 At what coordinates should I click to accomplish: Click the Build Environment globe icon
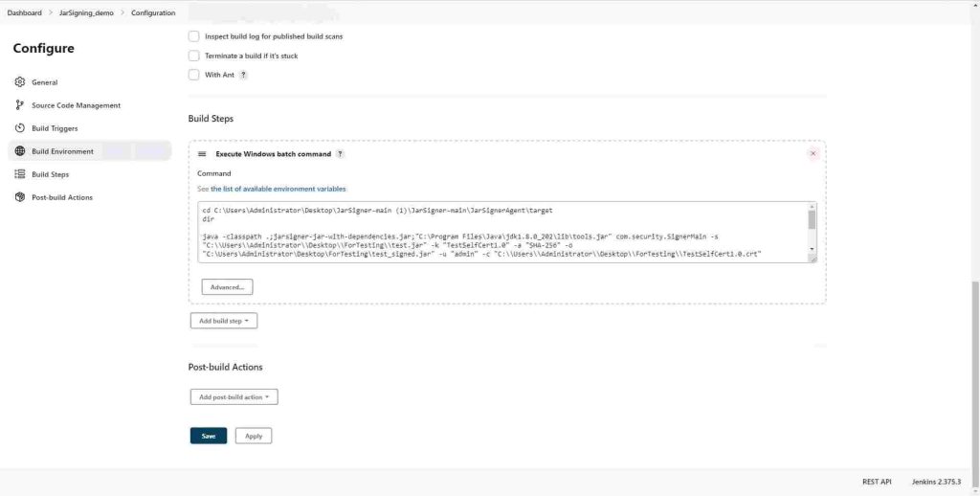tap(20, 151)
